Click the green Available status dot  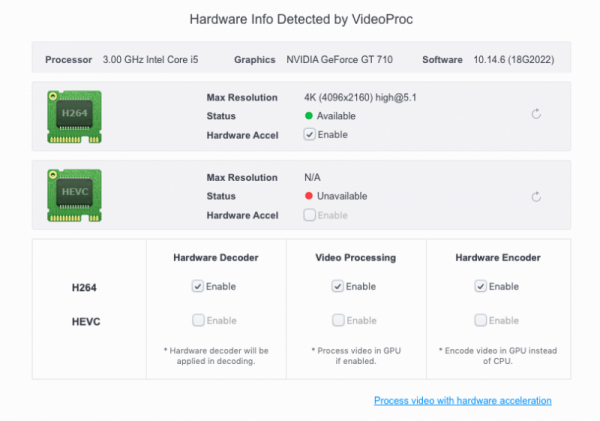(309, 116)
